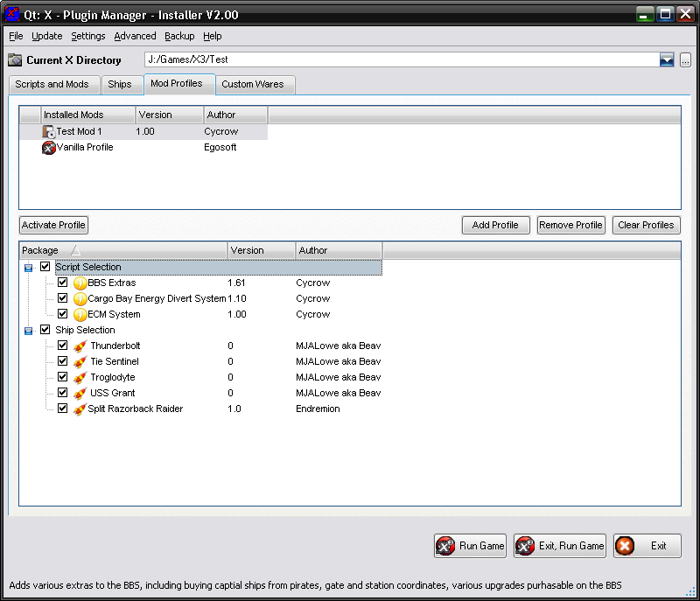Open the Update menu
This screenshot has height=601, width=700.
(x=47, y=36)
